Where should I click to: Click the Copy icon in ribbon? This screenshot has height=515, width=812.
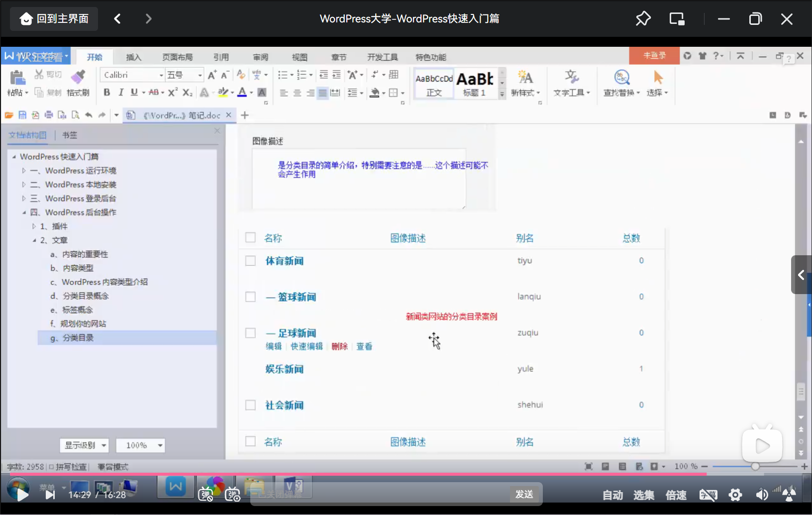point(39,92)
